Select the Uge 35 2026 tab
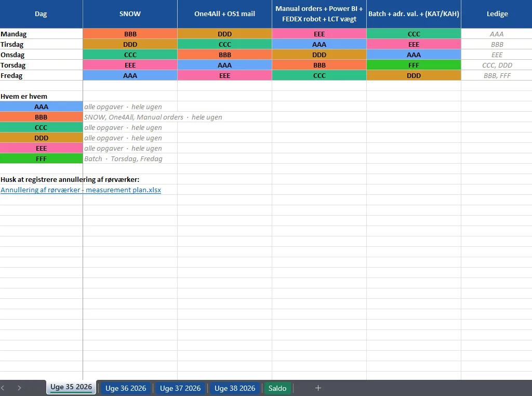This screenshot has width=532, height=396. pos(71,387)
